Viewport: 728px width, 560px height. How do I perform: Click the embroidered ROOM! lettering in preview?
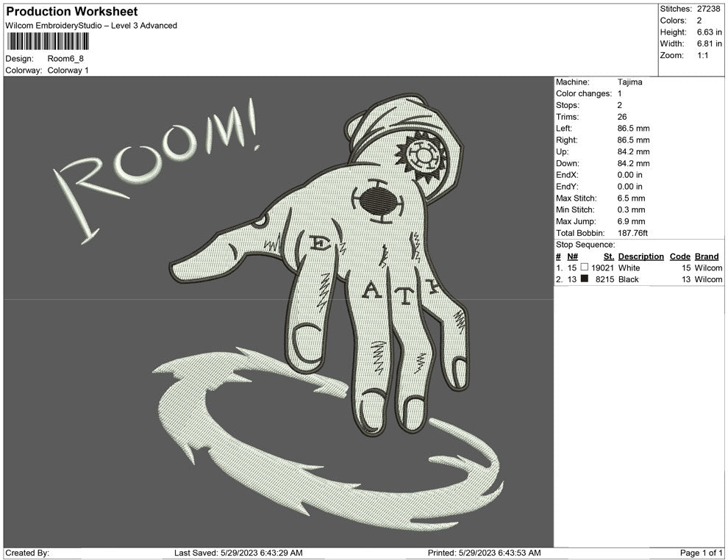(156, 170)
